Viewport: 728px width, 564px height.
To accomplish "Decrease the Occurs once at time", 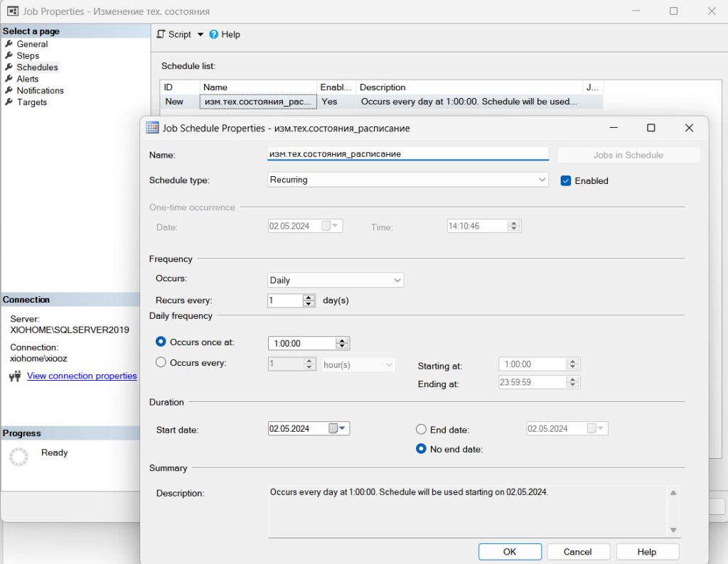I will click(x=342, y=347).
